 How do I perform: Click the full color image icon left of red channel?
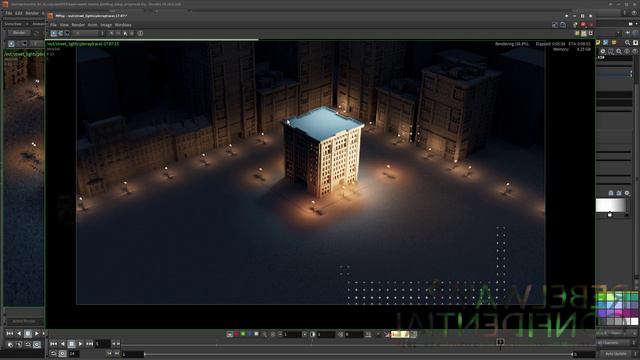point(229,334)
